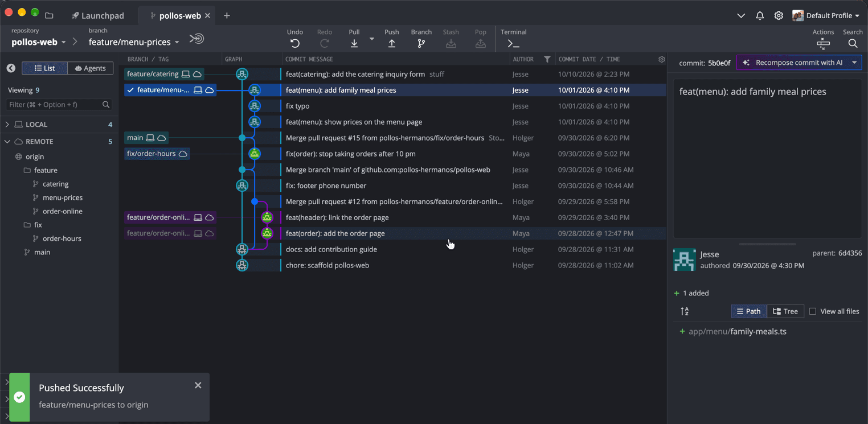
Task: Switch left panel to List view
Action: [45, 68]
